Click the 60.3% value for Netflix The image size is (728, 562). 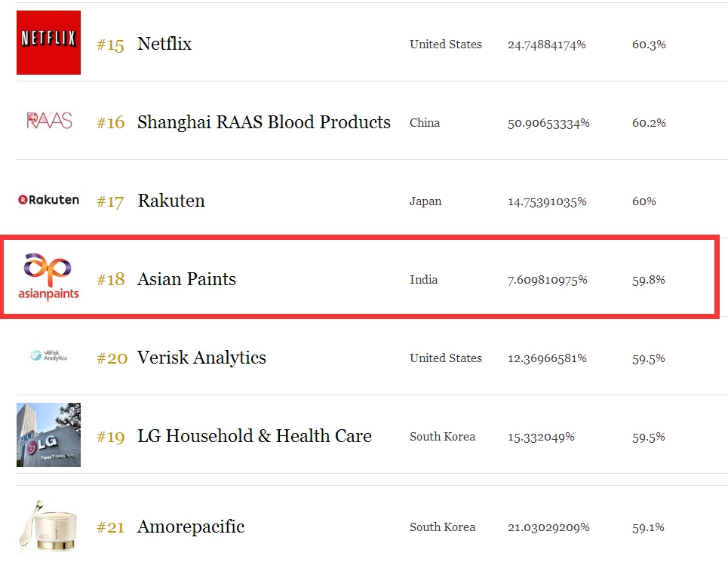(649, 45)
